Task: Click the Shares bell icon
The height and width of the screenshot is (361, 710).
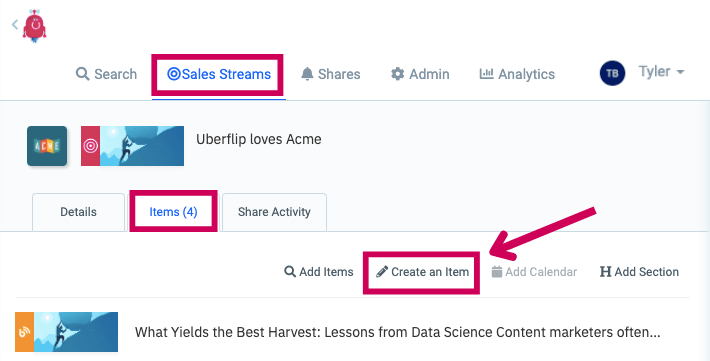Action: 307,74
